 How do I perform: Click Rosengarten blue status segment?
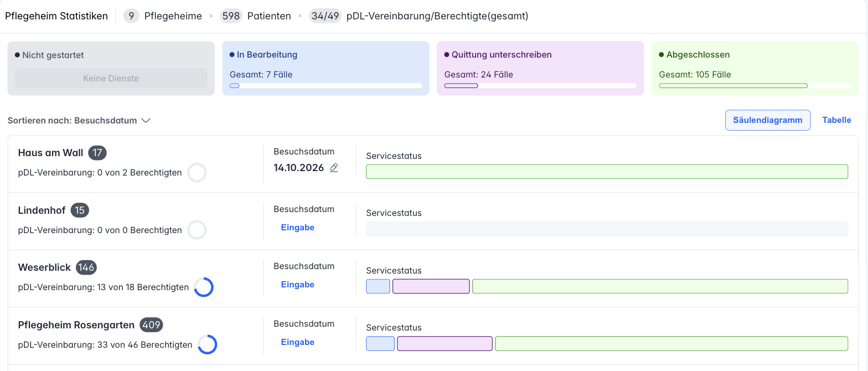[x=380, y=343]
